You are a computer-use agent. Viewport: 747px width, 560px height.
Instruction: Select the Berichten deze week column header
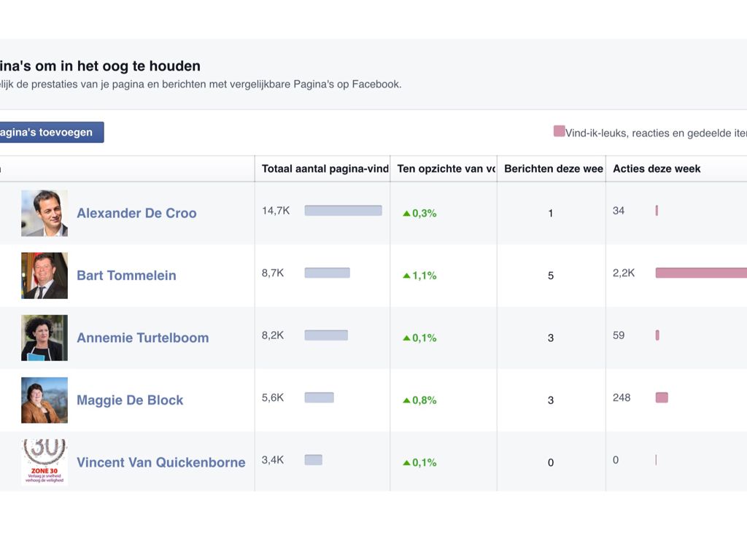pyautogui.click(x=553, y=168)
